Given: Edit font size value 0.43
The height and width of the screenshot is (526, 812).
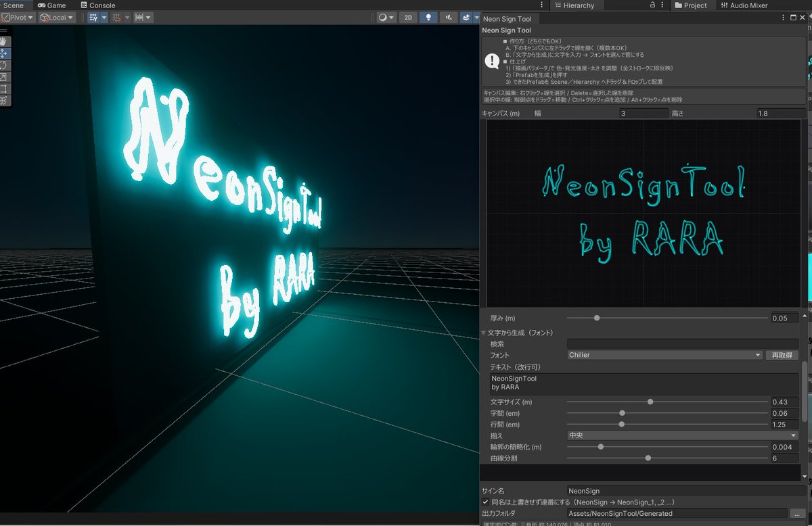Looking at the screenshot, I should point(784,402).
